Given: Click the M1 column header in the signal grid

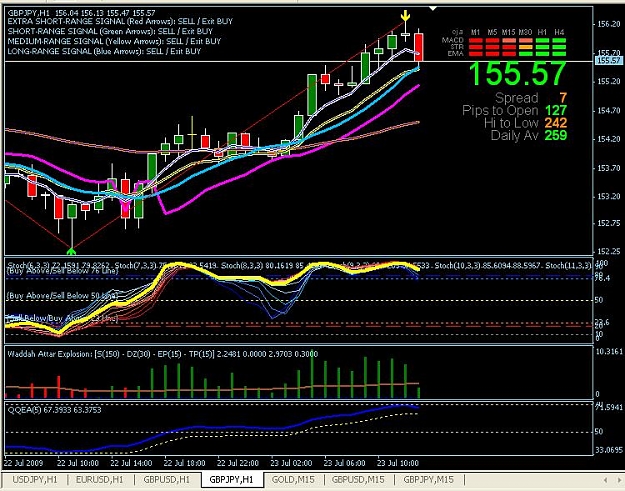Looking at the screenshot, I should [x=476, y=32].
